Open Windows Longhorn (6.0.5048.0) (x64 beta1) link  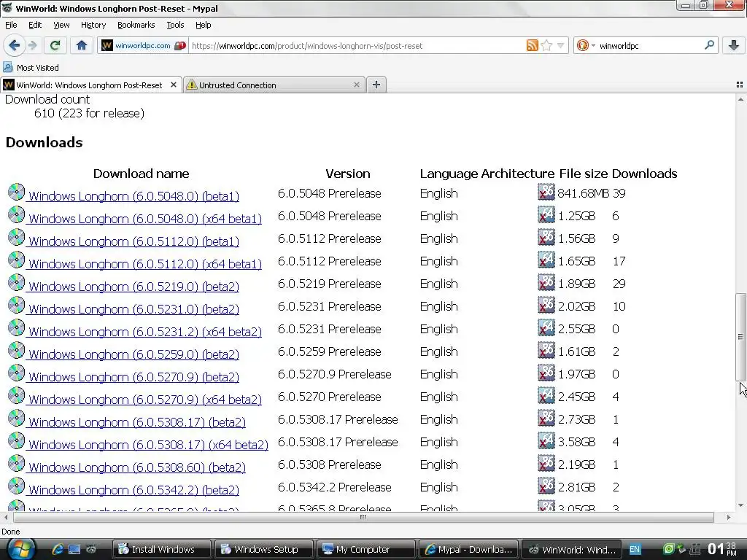tap(145, 219)
